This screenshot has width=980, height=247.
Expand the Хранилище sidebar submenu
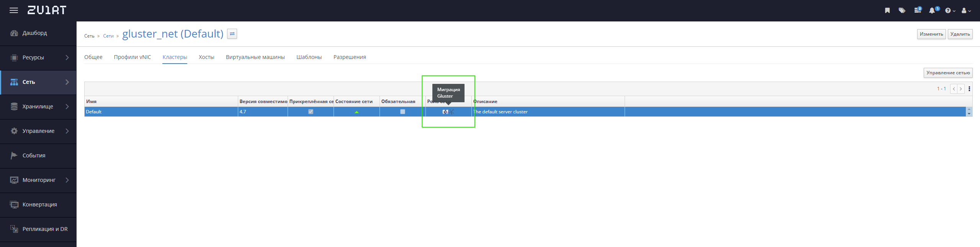pyautogui.click(x=67, y=106)
